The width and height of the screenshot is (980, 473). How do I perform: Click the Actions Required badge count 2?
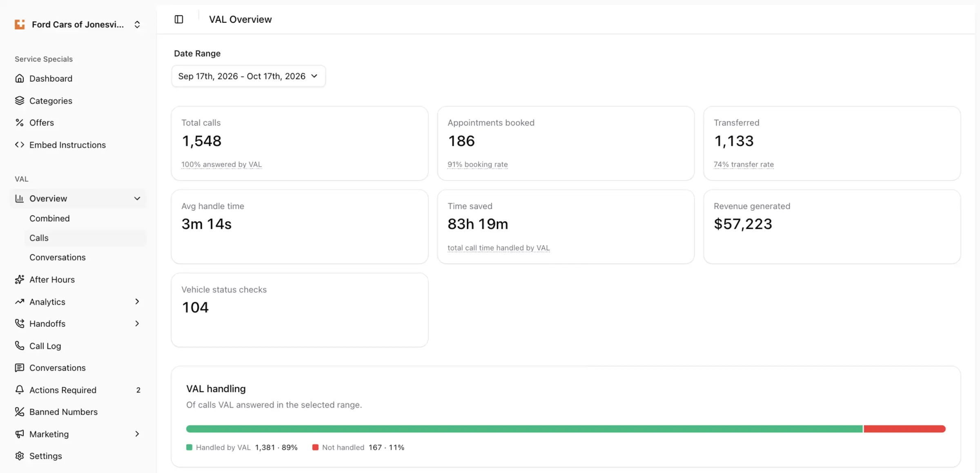tap(138, 390)
